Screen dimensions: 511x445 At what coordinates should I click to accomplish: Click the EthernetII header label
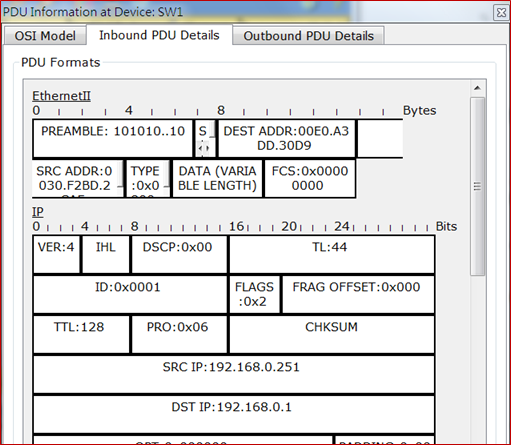coord(61,96)
